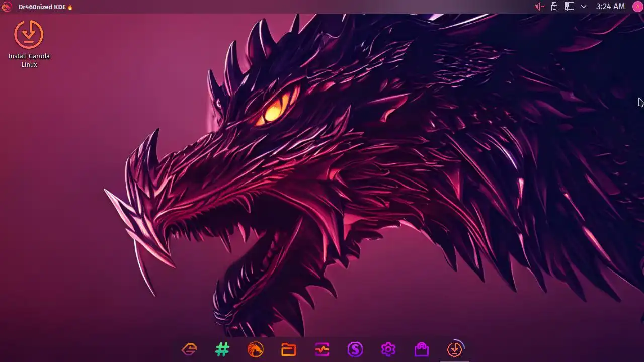Open the wired network tray icon
This screenshot has width=644, height=362.
click(x=570, y=7)
